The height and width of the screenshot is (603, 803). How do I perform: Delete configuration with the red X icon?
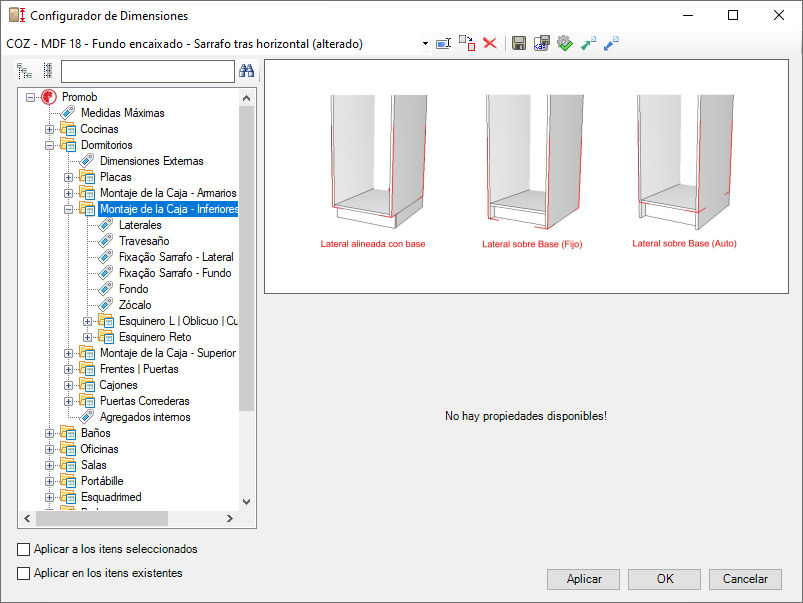(490, 43)
